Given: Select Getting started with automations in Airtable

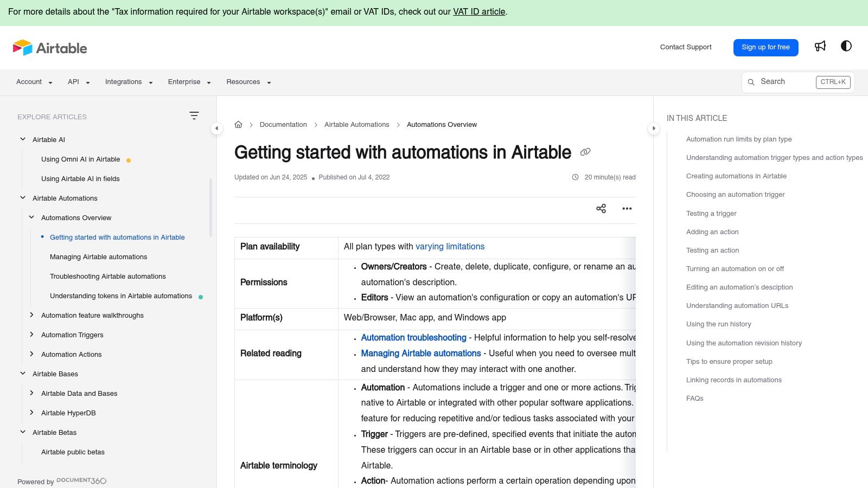Looking at the screenshot, I should pos(117,237).
